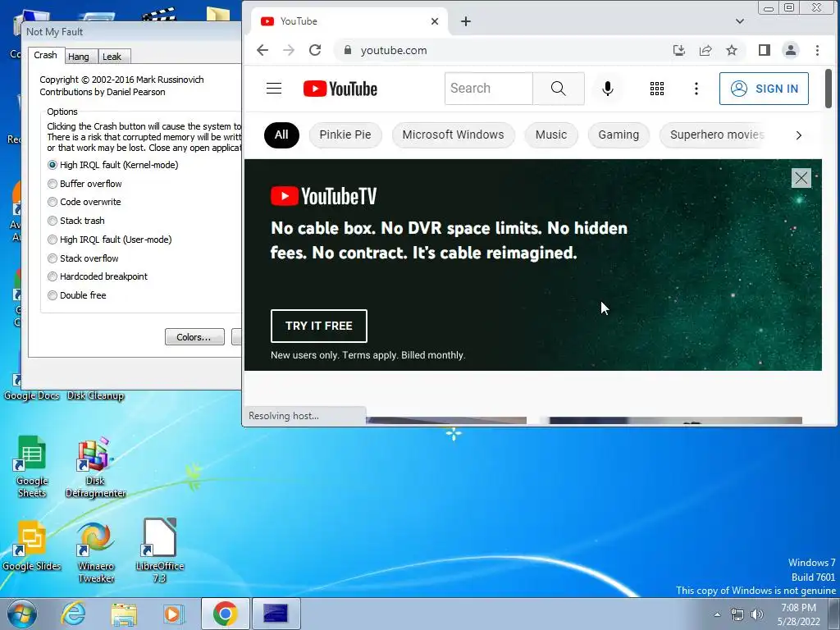This screenshot has width=840, height=630.
Task: Show more filter chips with right arrow
Action: click(x=799, y=135)
